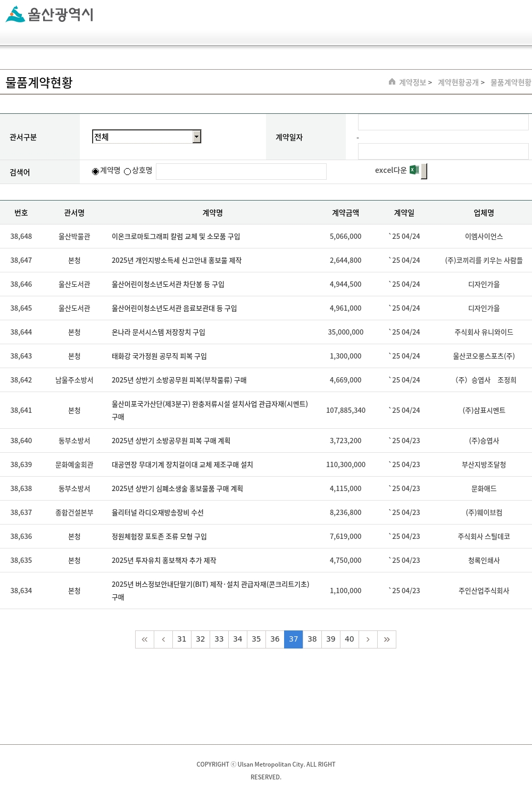Click contract '2025년 개인지방소득세 신고안내 홍보물 제작'
532x798 pixels.
click(177, 261)
